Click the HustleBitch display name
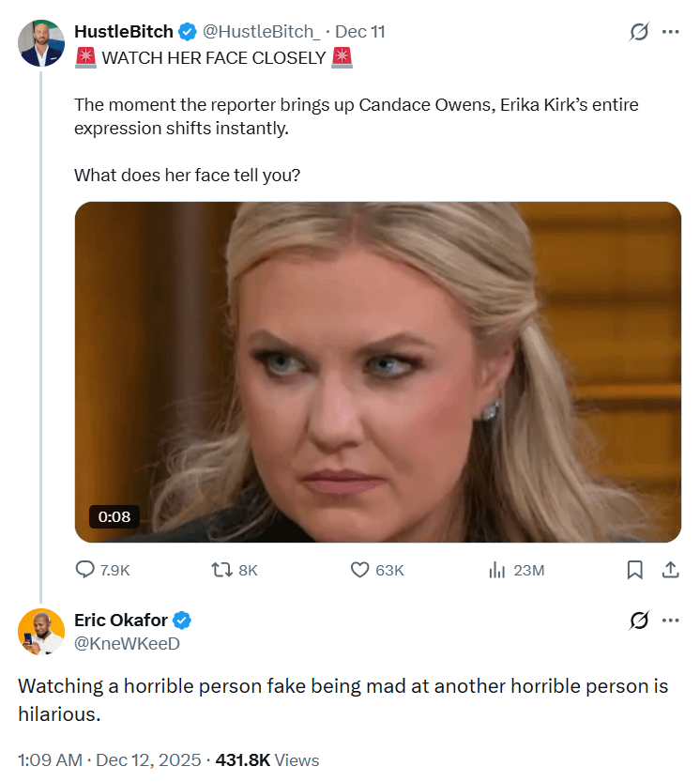 click(124, 32)
